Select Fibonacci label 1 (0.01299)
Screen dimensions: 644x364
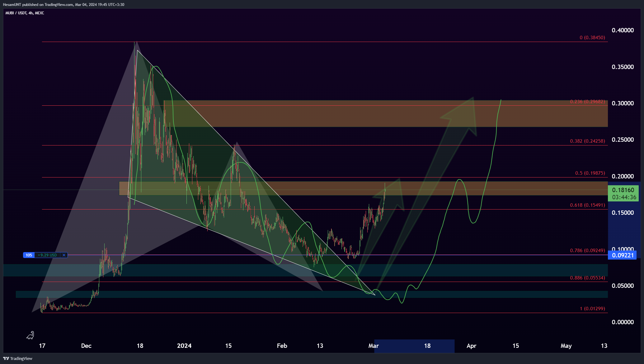click(x=592, y=309)
